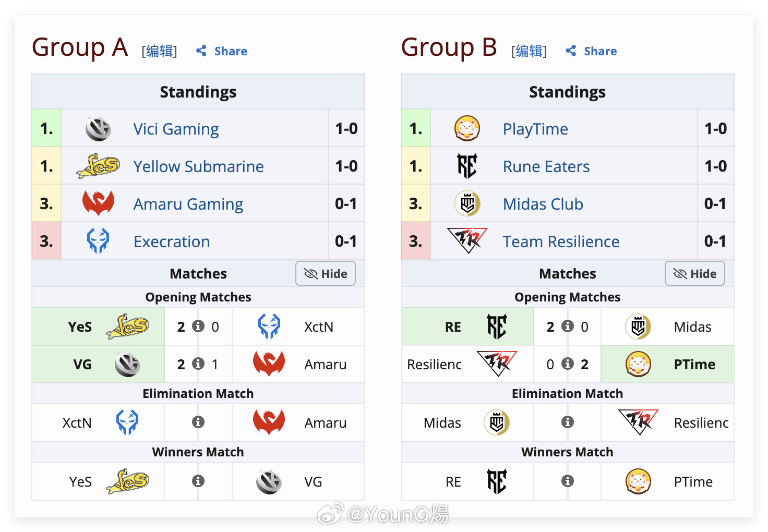Click the Amaru Gaming logo in standings
The width and height of the screenshot is (768, 532).
coord(98,203)
